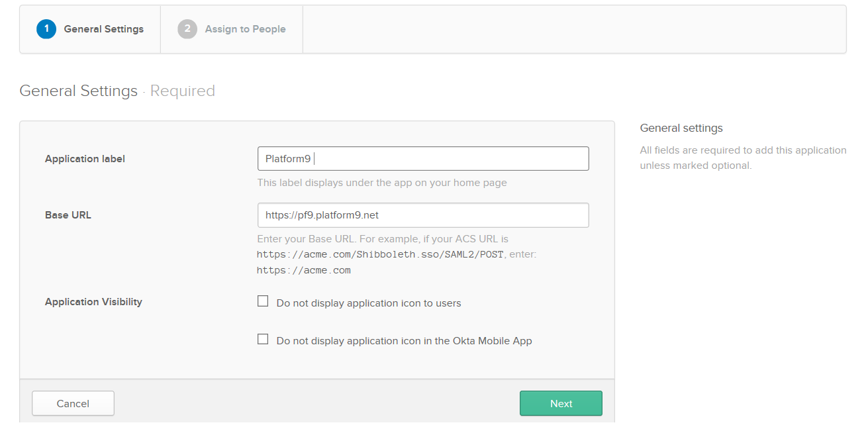This screenshot has height=433, width=868.
Task: Click the example https://acme.com hint text
Action: [x=304, y=270]
